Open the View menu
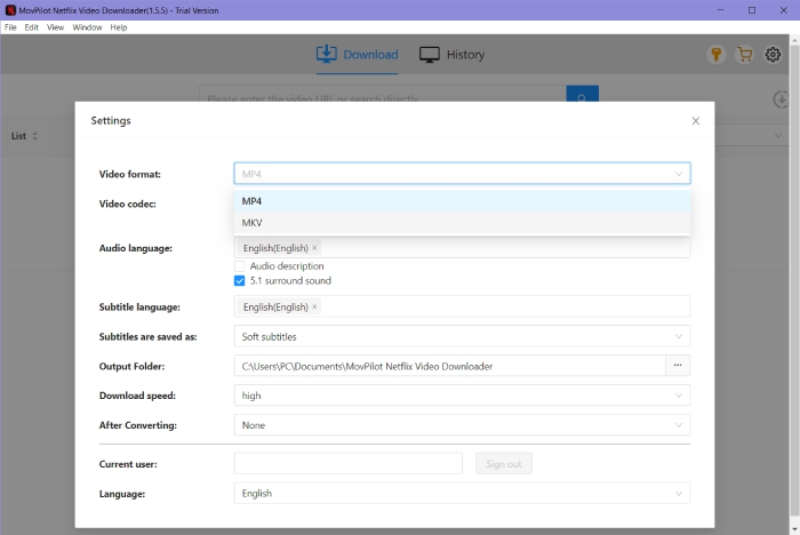 pyautogui.click(x=55, y=27)
